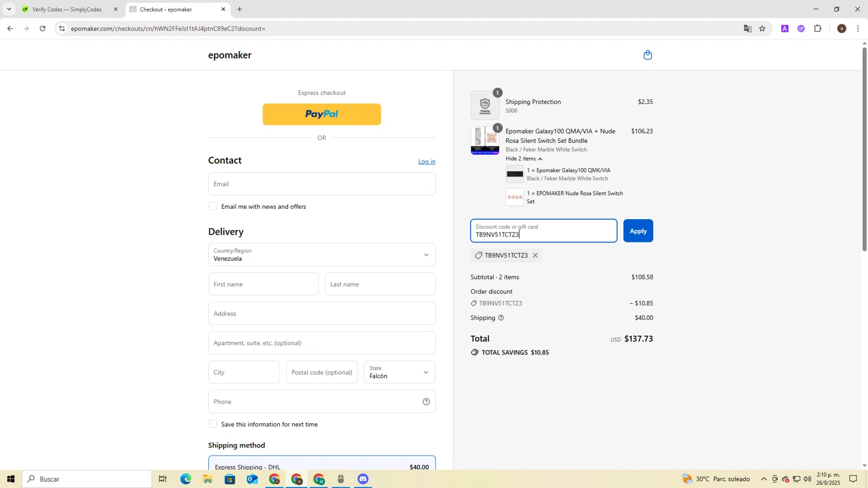Go to epomaker store logo link
This screenshot has height=488, width=868.
230,56
